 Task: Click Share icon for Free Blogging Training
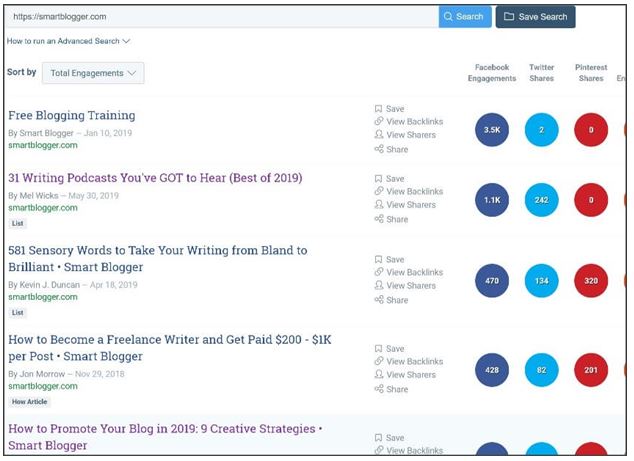378,149
